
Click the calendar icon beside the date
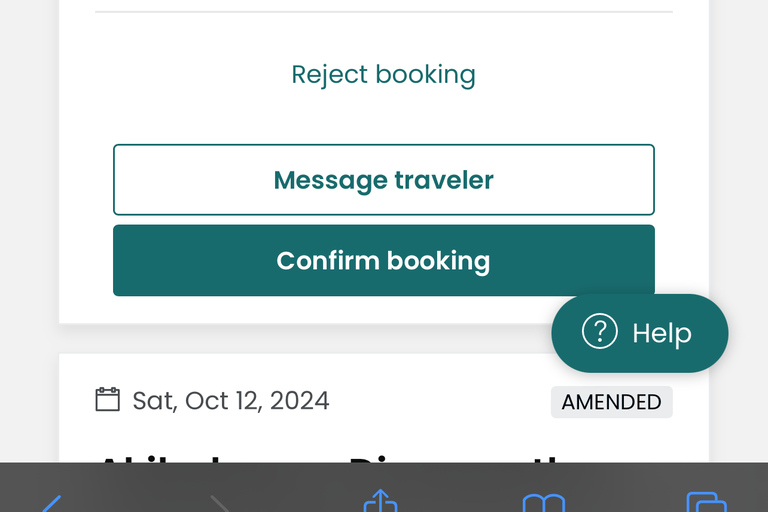[x=107, y=401]
